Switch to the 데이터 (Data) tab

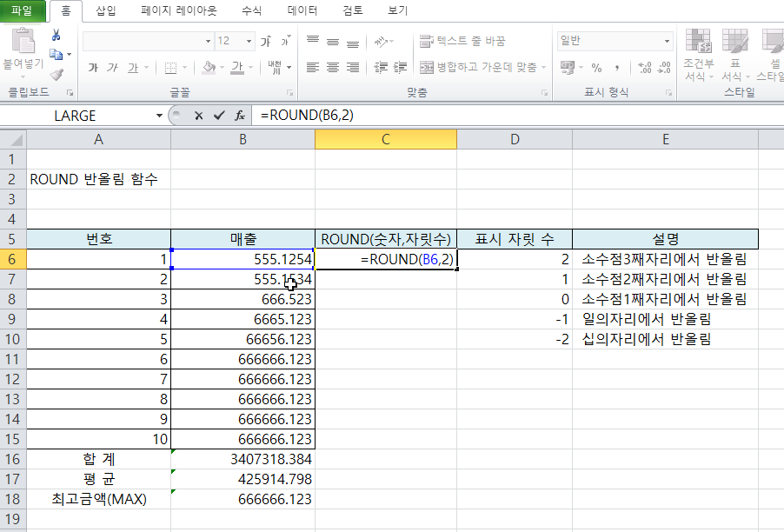[x=302, y=10]
